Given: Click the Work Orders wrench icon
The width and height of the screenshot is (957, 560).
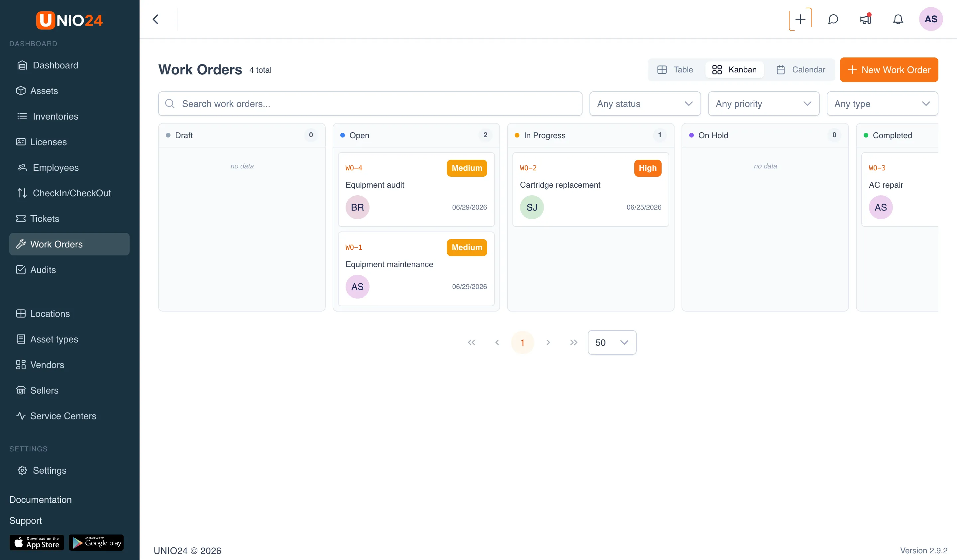Looking at the screenshot, I should pyautogui.click(x=21, y=244).
